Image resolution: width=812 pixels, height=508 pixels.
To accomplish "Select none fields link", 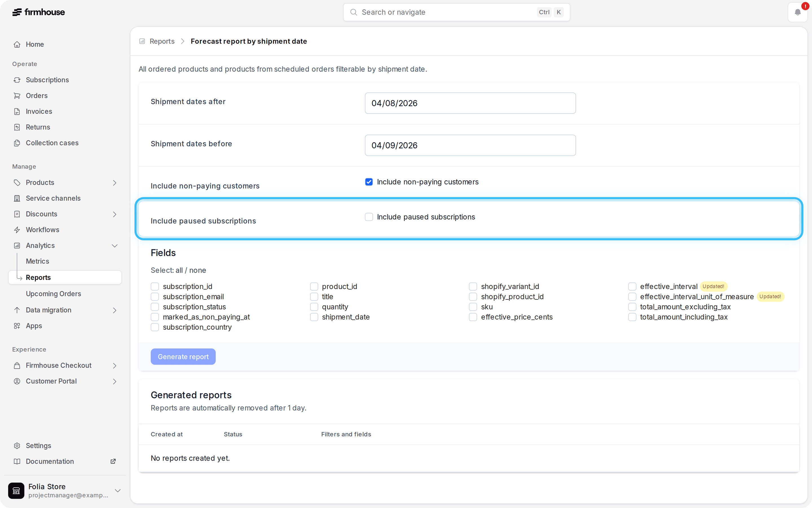I will pos(198,270).
